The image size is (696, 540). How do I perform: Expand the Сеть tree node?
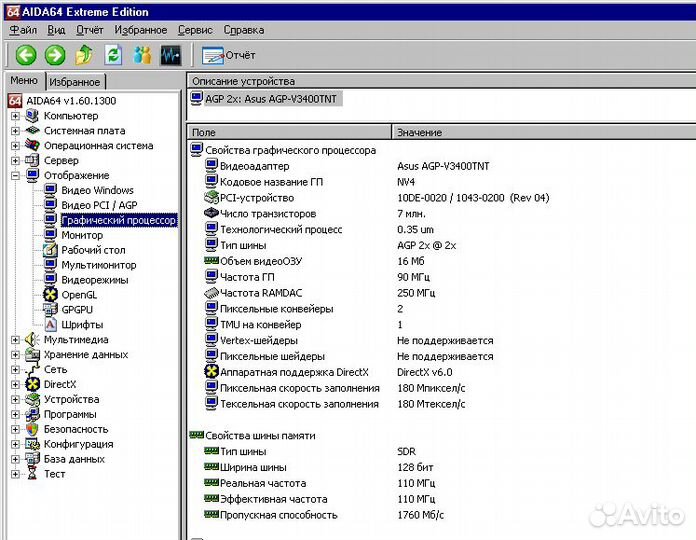(x=15, y=370)
